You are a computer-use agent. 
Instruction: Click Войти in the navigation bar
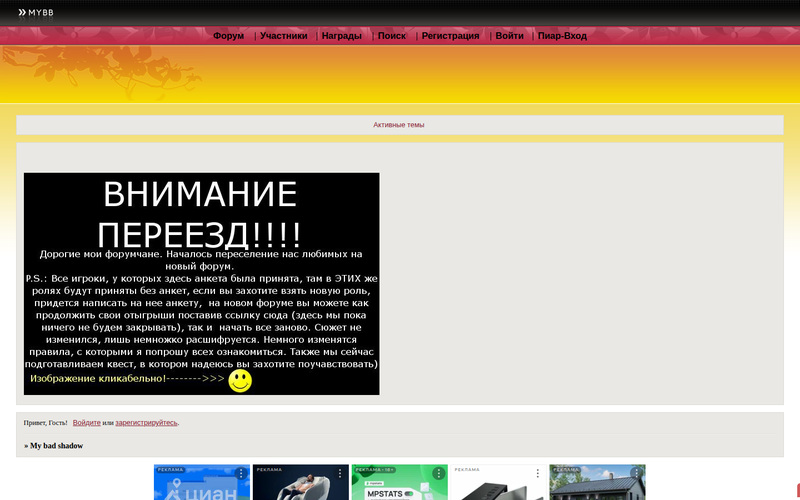(x=509, y=36)
